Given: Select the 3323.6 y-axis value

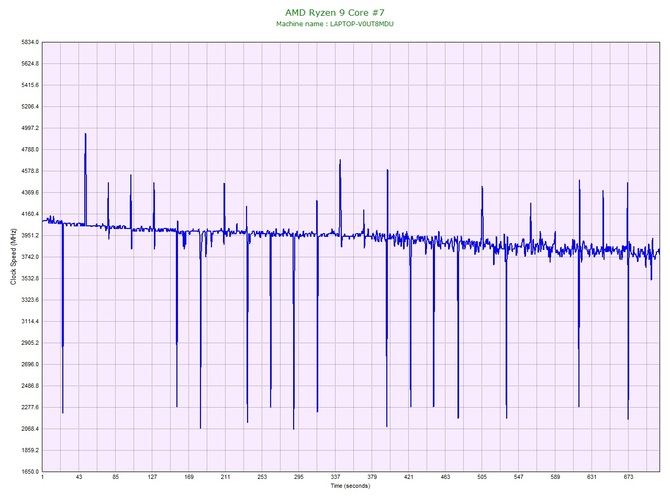Looking at the screenshot, I should [30, 300].
